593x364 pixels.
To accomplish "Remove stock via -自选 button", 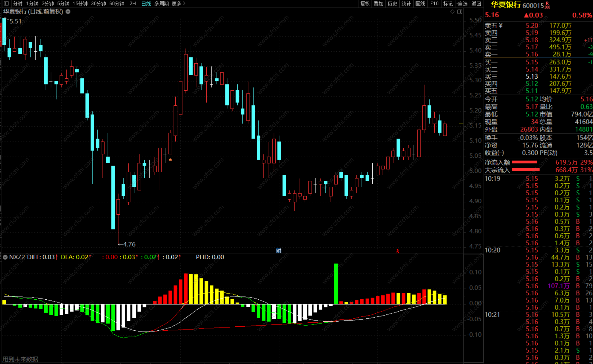I will click(462, 3).
